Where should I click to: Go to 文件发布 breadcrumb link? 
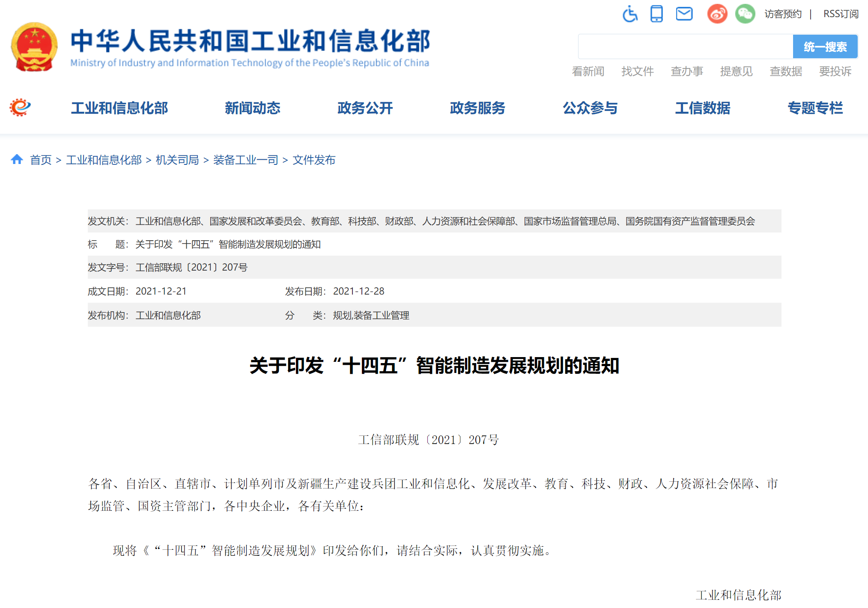click(x=314, y=160)
